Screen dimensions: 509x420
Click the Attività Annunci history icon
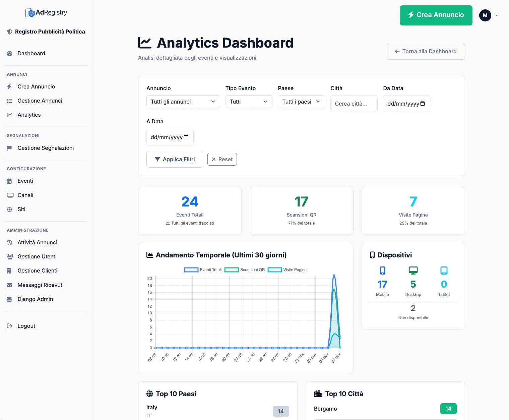9,242
